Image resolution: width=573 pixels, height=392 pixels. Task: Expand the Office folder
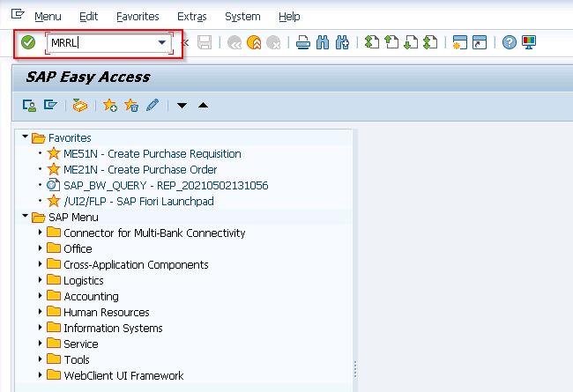(x=40, y=248)
